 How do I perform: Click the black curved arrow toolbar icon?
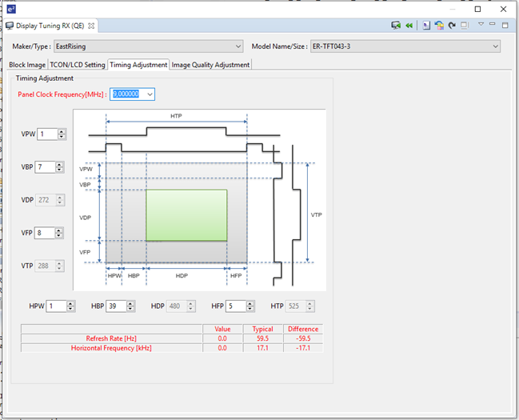tap(452, 26)
